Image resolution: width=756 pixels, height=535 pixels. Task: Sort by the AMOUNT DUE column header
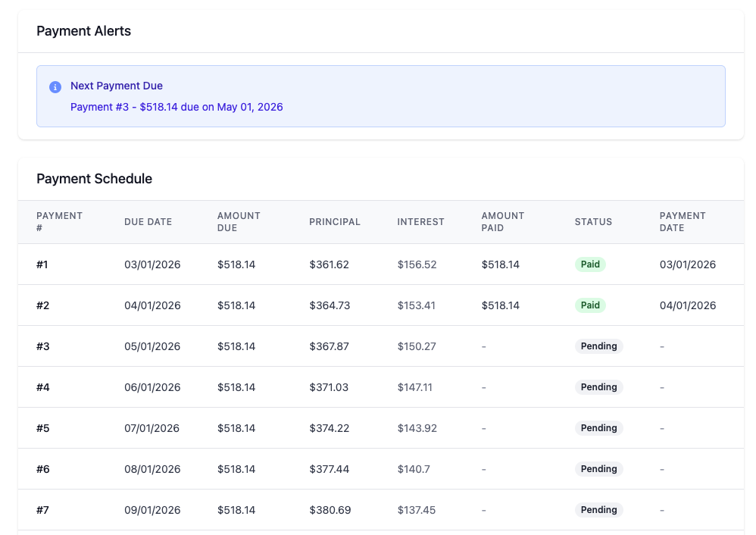pos(239,222)
